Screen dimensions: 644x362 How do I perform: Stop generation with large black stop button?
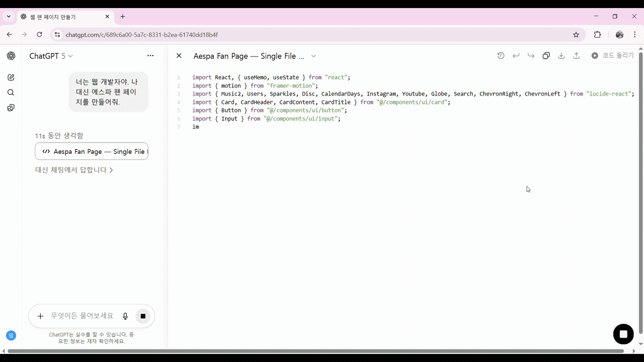pos(623,334)
